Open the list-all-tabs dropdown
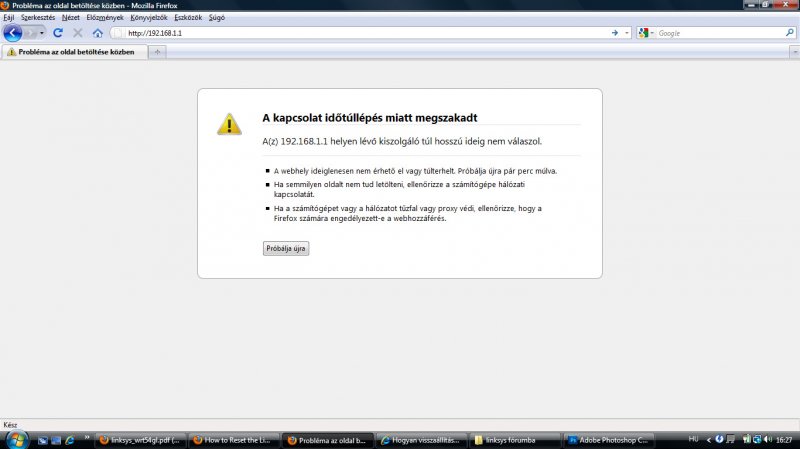This screenshot has height=449, width=800. click(794, 52)
